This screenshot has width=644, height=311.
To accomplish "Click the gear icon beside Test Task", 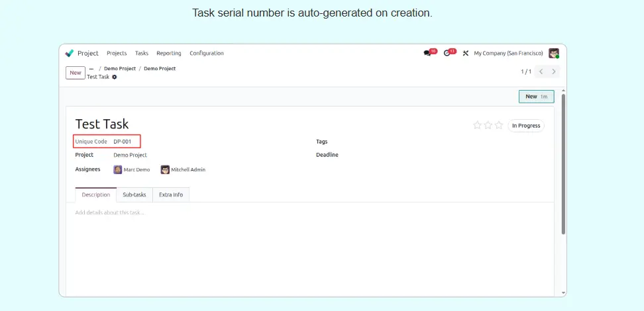I will click(x=115, y=77).
